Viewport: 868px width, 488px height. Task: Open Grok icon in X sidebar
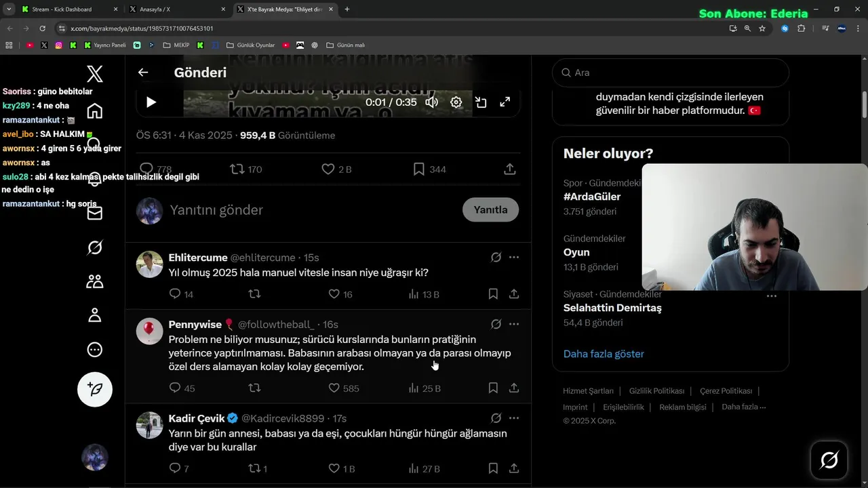point(95,248)
